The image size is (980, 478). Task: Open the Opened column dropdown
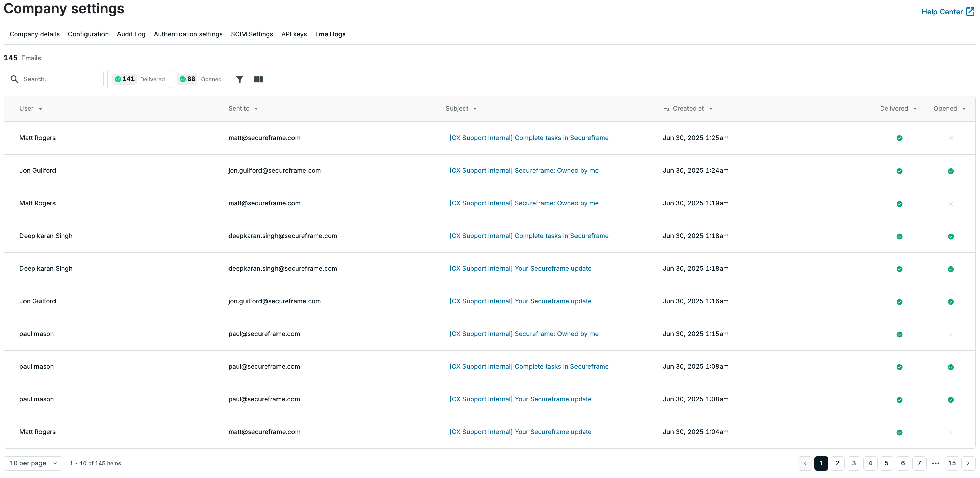964,109
